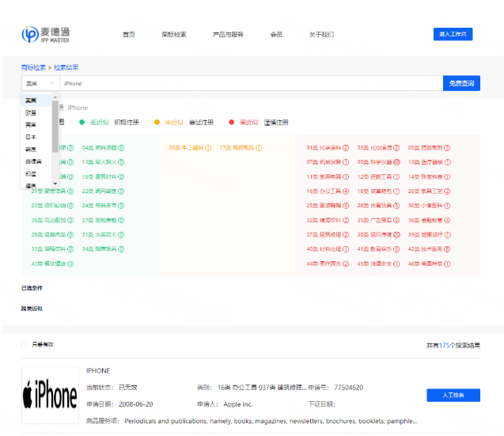Select class 27类 地毯席垫

(x=103, y=220)
